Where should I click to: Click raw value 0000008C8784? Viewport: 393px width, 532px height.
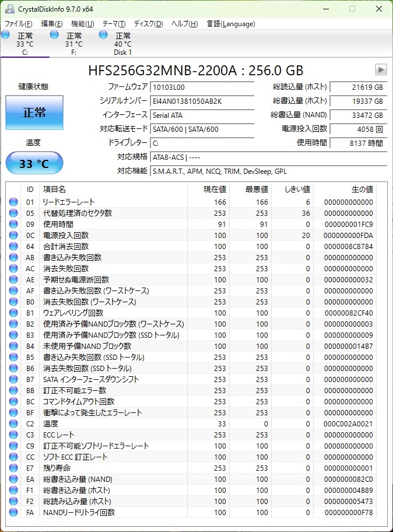(348, 246)
